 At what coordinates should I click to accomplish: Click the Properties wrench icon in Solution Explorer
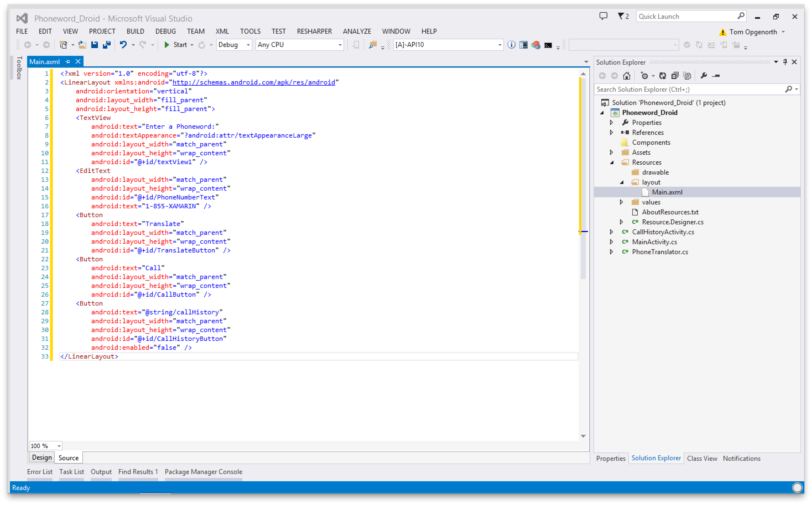click(x=704, y=76)
